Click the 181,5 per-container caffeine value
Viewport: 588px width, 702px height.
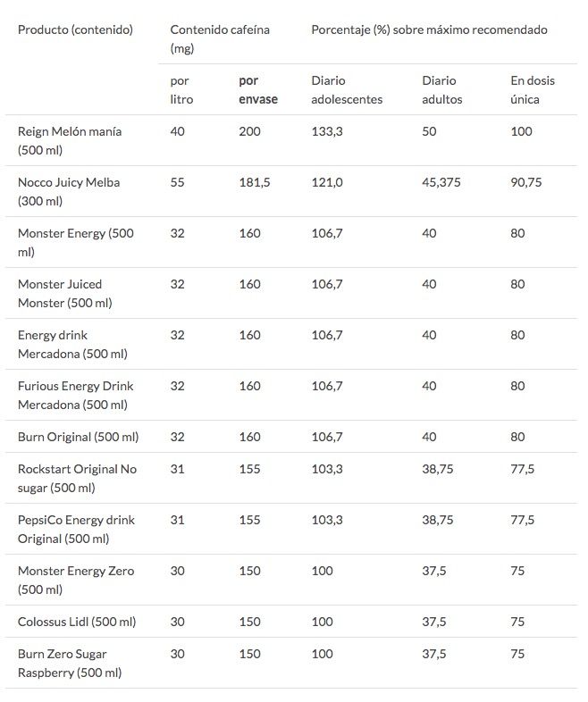coord(255,182)
